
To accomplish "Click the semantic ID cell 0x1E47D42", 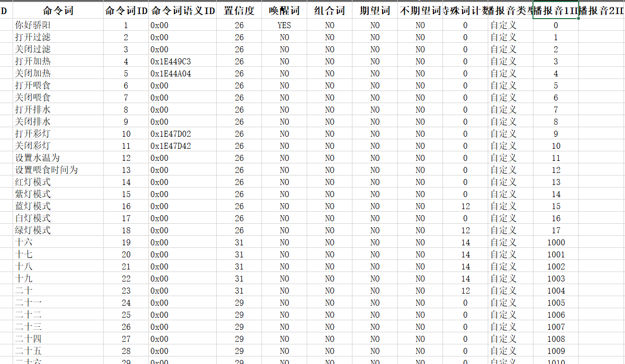I will point(183,146).
